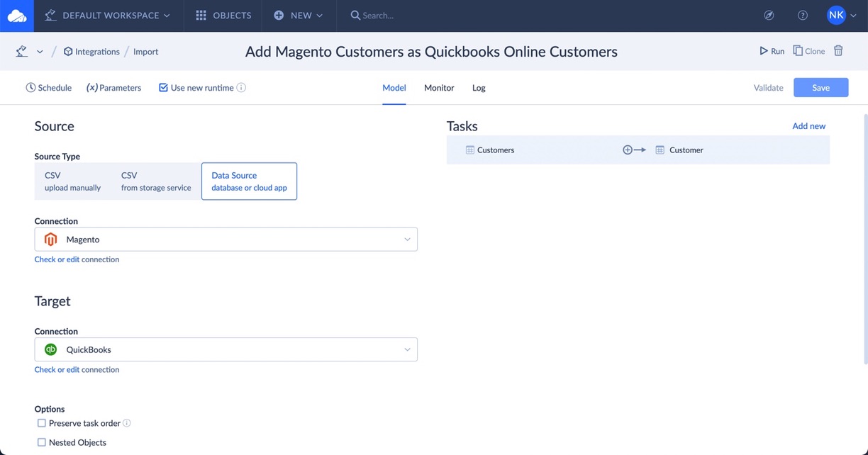
Task: Select Data Source database or cloud app
Action: click(249, 181)
